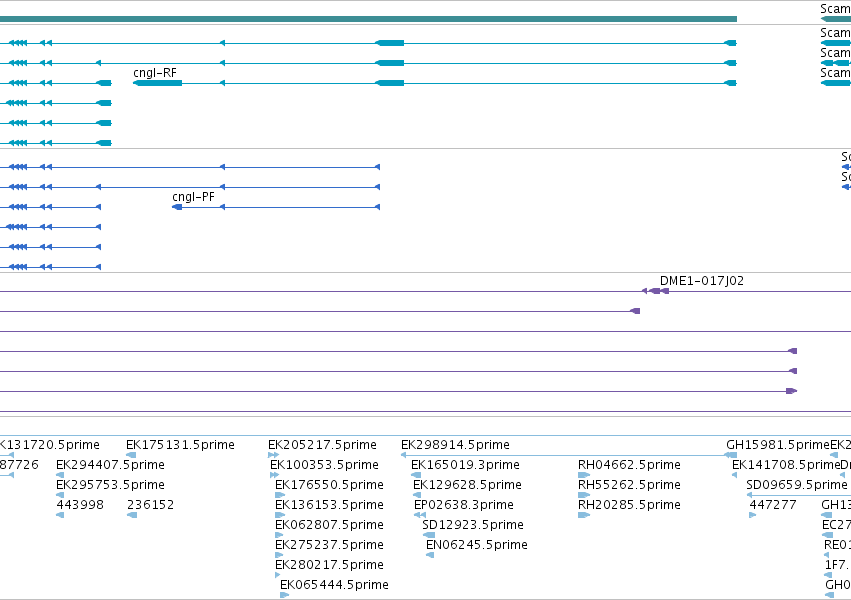The width and height of the screenshot is (851, 600).
Task: Click the EK100353.5prime label
Action: [x=324, y=465]
